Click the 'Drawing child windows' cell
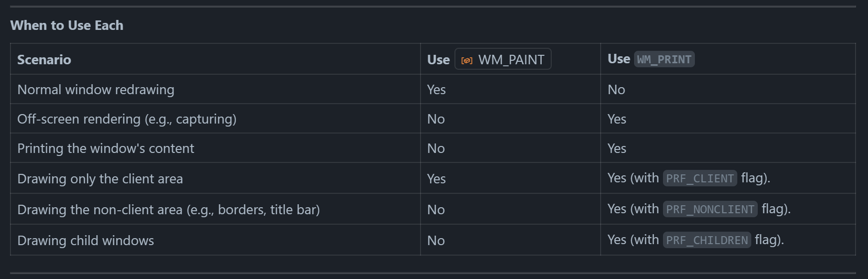Image resolution: width=868 pixels, height=279 pixels. coord(86,241)
